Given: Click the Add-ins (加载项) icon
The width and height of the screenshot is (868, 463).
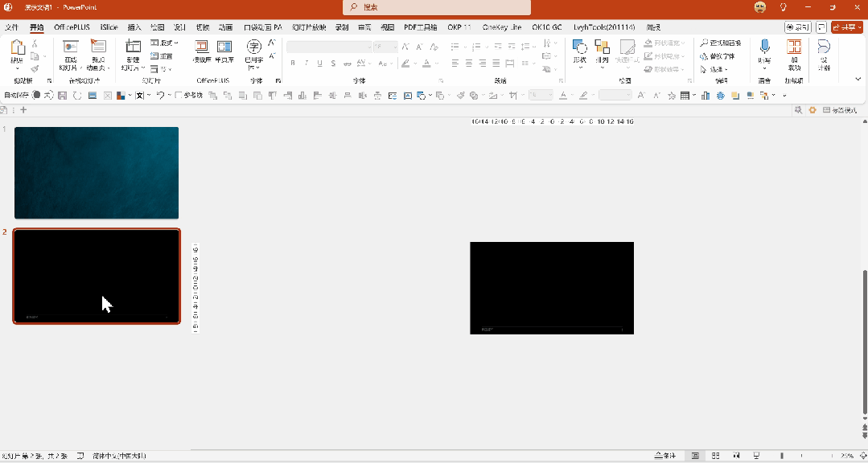Looking at the screenshot, I should 794,47.
